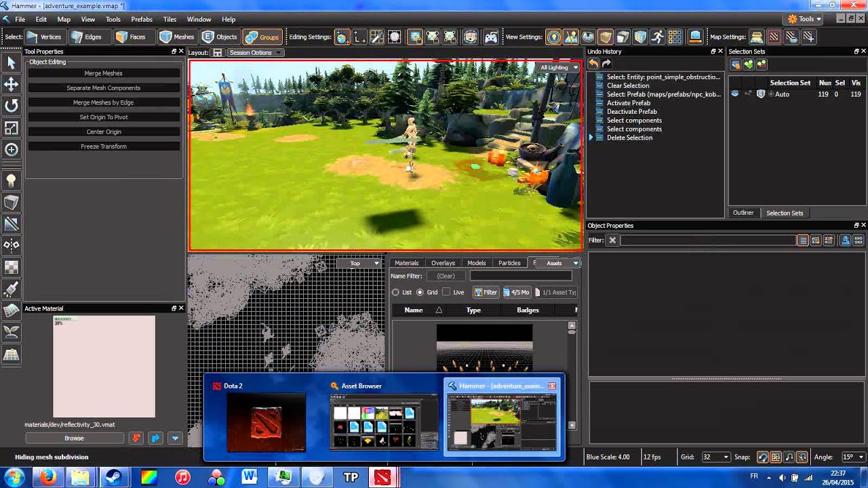
Task: Open Active Material down-arrow dropdown
Action: [x=175, y=439]
